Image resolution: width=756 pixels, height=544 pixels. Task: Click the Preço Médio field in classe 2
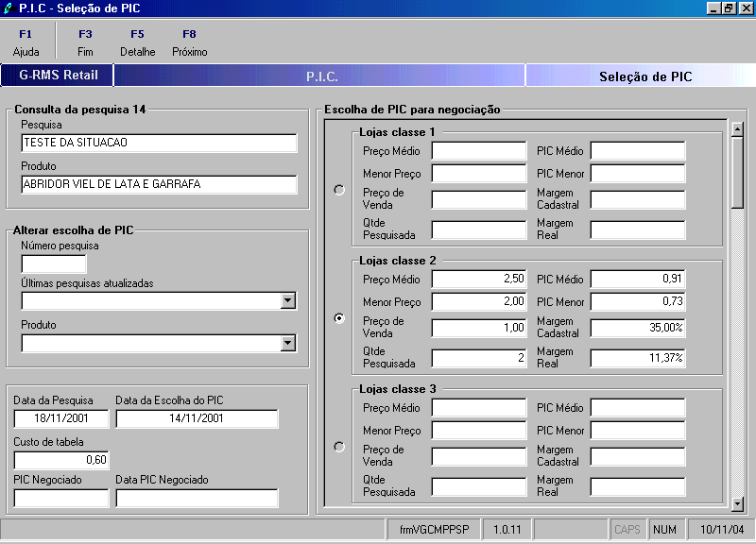479,279
